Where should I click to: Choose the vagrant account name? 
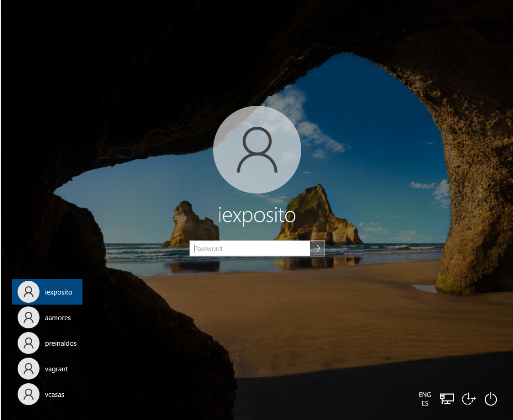tap(56, 369)
